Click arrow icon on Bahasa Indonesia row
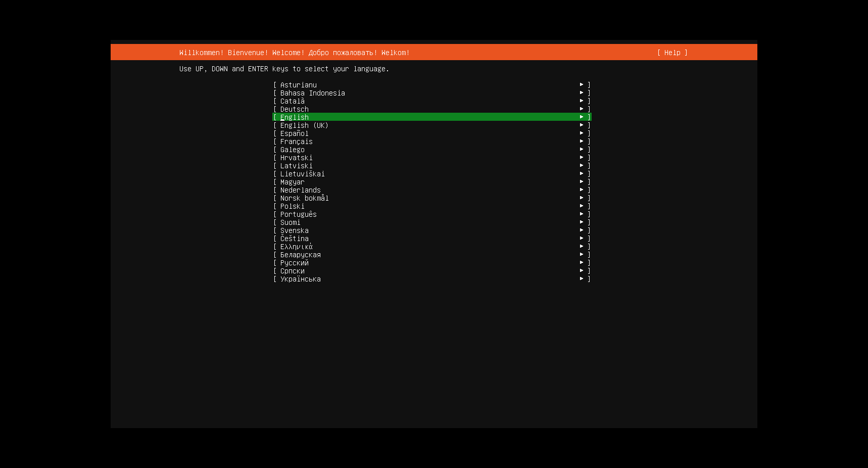The width and height of the screenshot is (868, 468). pos(582,92)
